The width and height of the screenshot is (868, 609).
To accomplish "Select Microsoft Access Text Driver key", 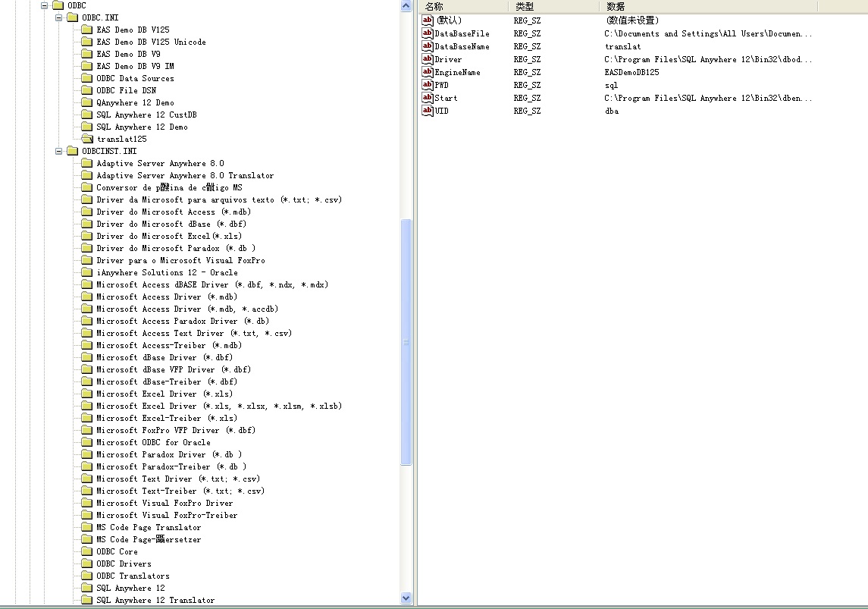I will 194,333.
